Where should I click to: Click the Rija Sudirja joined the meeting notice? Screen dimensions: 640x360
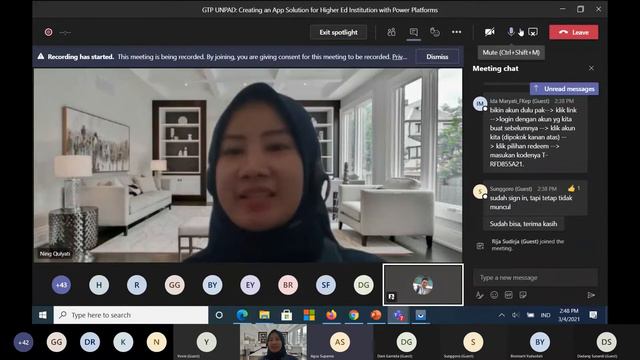click(x=527, y=244)
